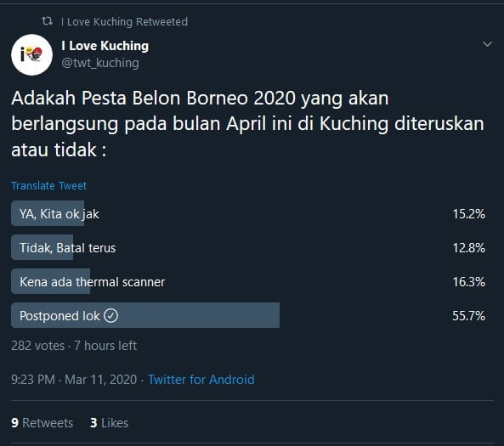Click the @twt_kuching handle
Image resolution: width=504 pixels, height=446 pixels.
(x=100, y=63)
